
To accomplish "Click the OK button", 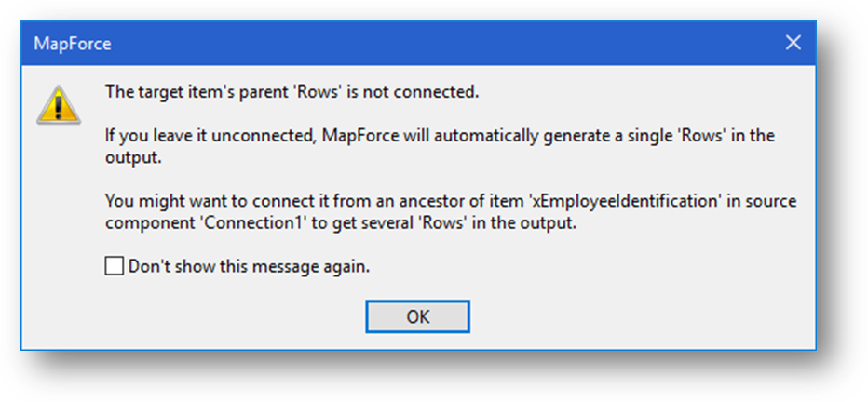I will point(417,316).
